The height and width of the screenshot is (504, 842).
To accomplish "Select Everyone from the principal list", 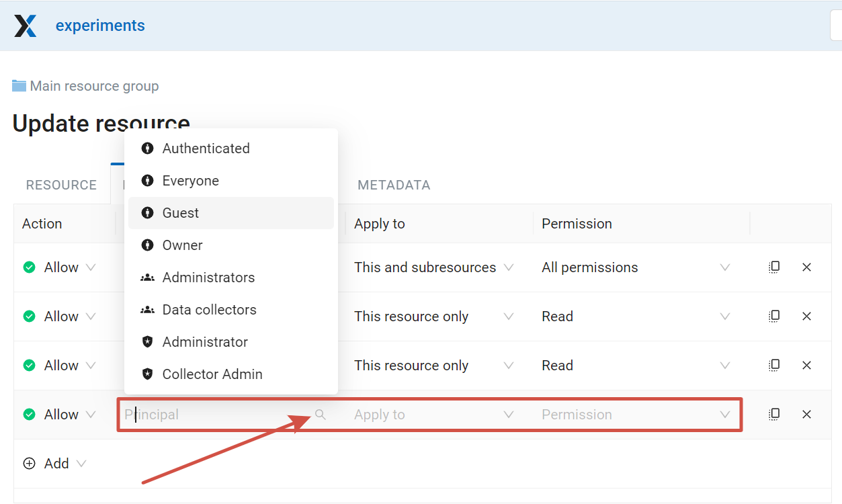I will click(x=231, y=181).
